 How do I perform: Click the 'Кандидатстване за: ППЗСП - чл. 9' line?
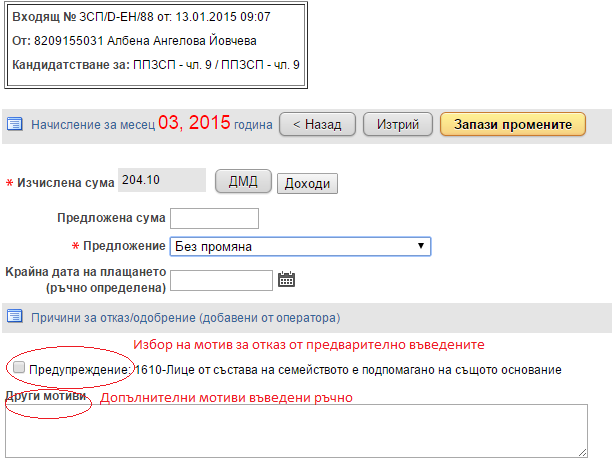pyautogui.click(x=156, y=65)
